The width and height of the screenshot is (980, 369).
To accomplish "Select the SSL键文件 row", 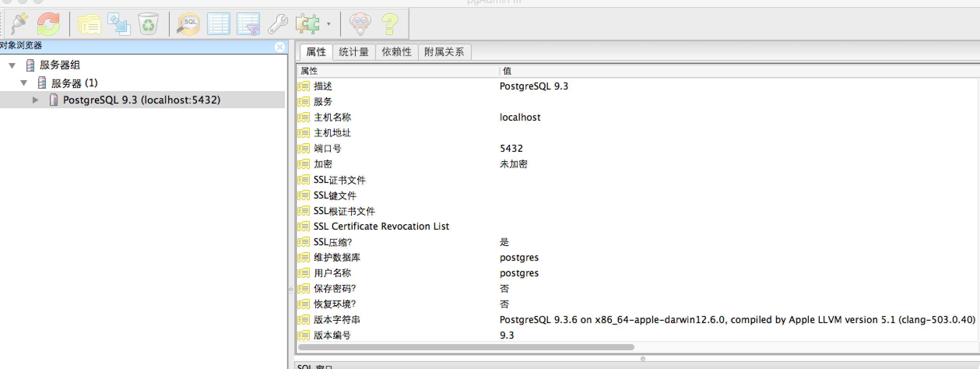I will coord(638,195).
